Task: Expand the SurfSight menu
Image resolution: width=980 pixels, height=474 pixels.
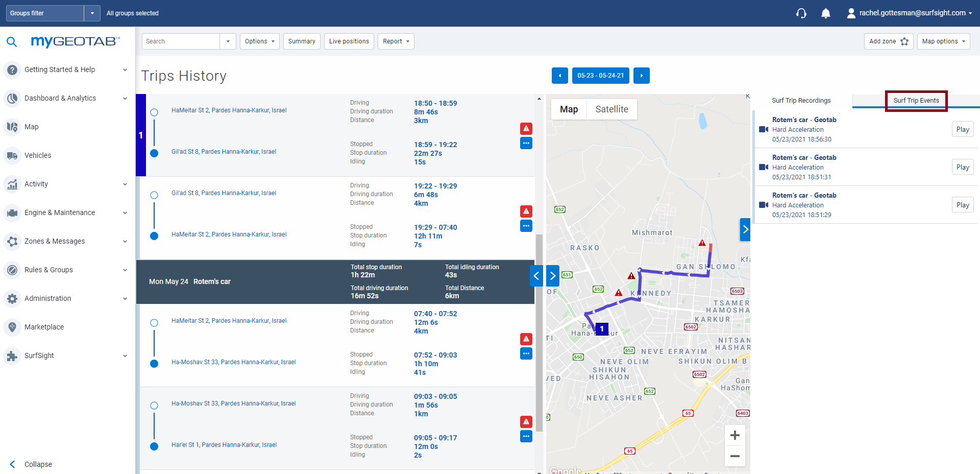Action: (125, 355)
